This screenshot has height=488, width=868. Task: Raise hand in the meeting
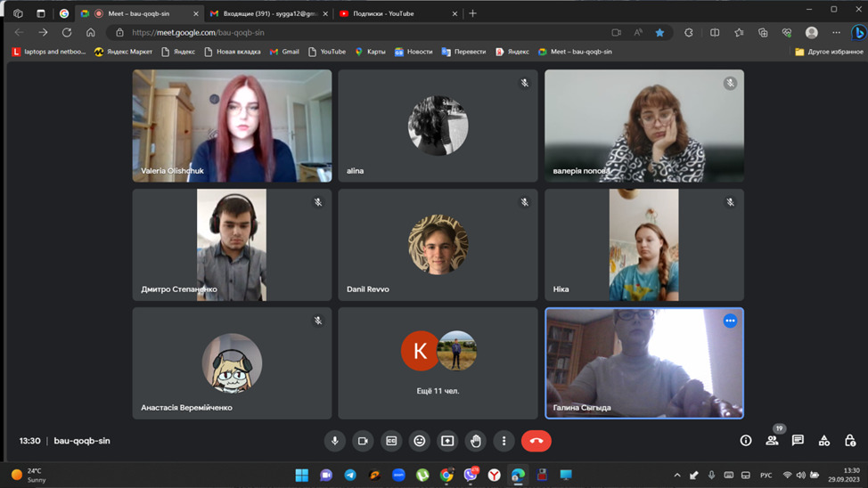click(476, 441)
